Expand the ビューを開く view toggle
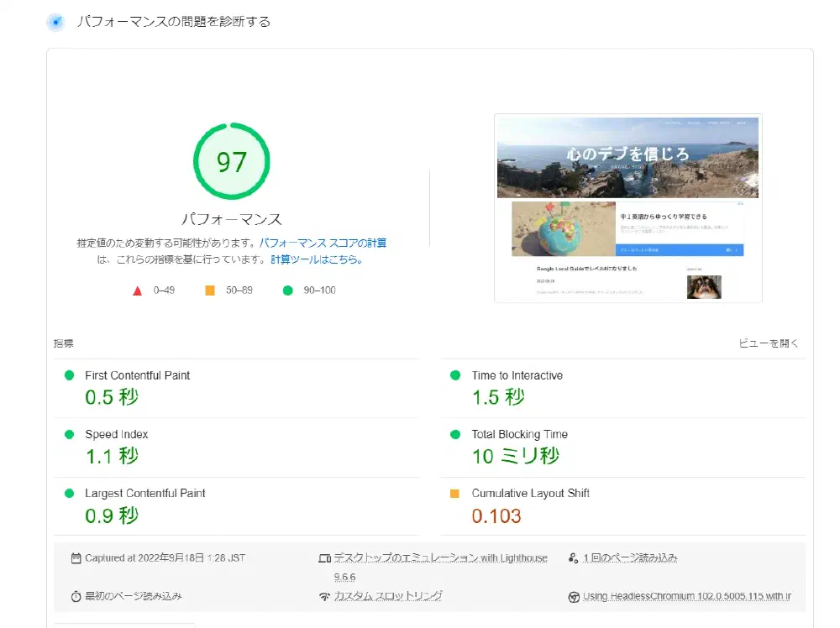840x628 pixels. 769,343
